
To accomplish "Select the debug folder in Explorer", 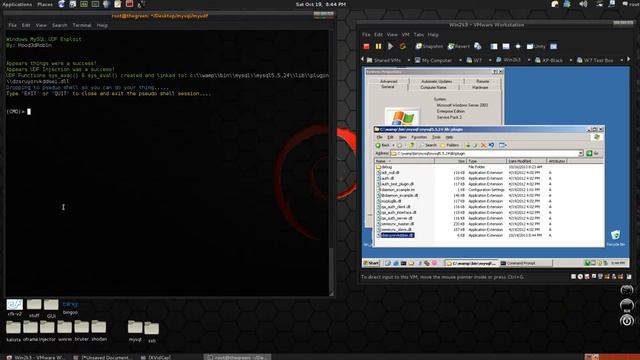I will (384, 167).
